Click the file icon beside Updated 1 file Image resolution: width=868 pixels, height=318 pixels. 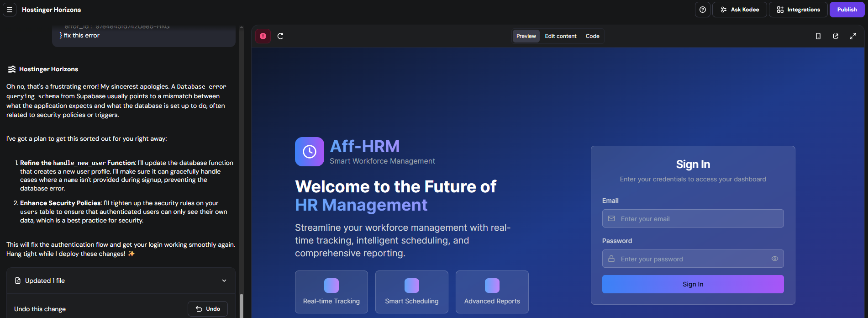[18, 281]
